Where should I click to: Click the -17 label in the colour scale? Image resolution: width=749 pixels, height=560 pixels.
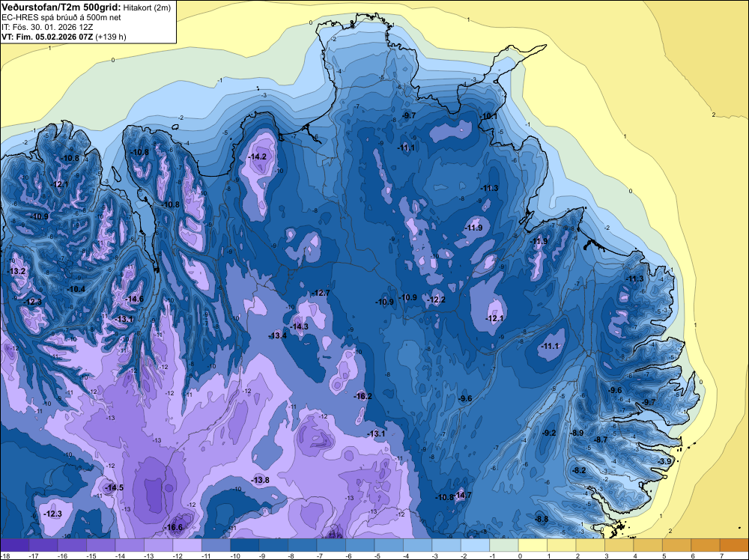(33, 556)
